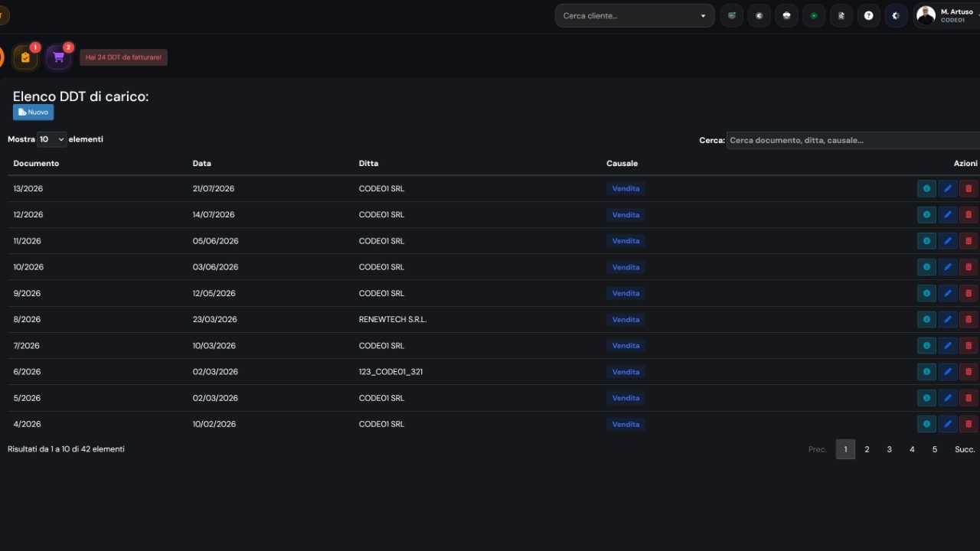Go to pagination page 3
Screen dimensions: 980x551
click(889, 449)
